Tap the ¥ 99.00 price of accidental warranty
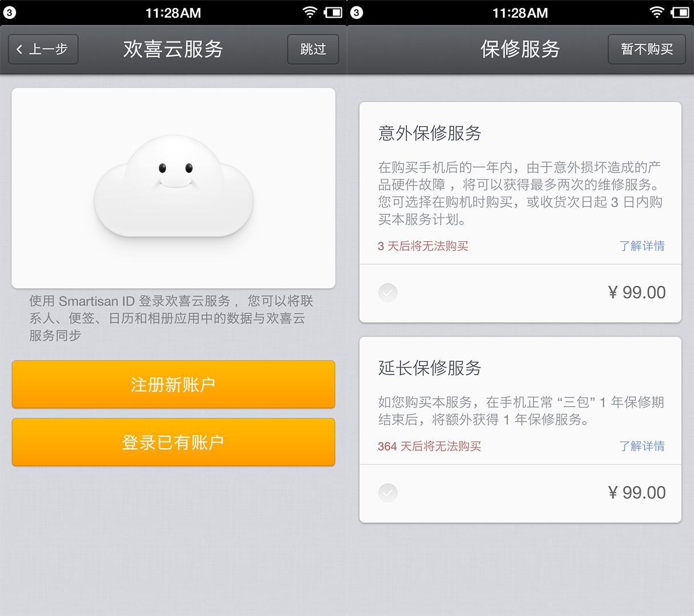694x616 pixels. point(637,293)
